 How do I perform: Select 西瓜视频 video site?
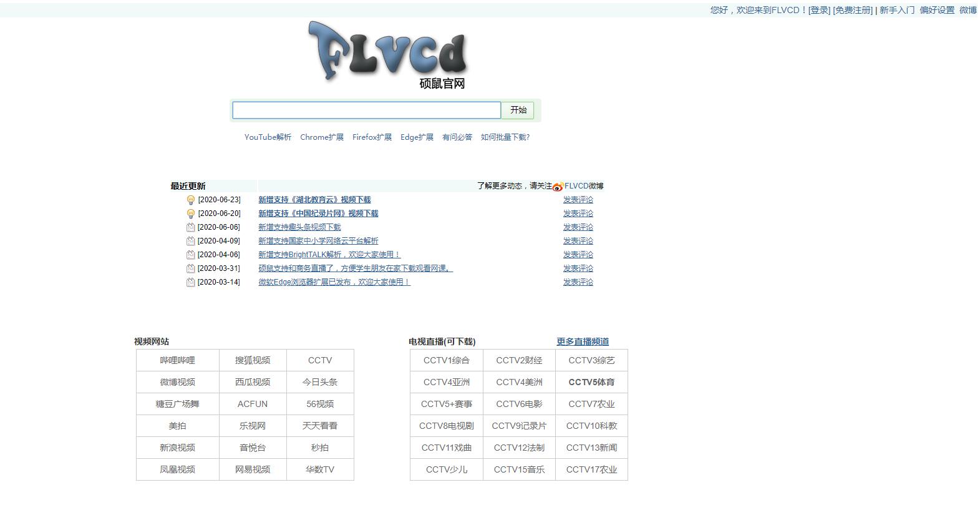(x=253, y=382)
